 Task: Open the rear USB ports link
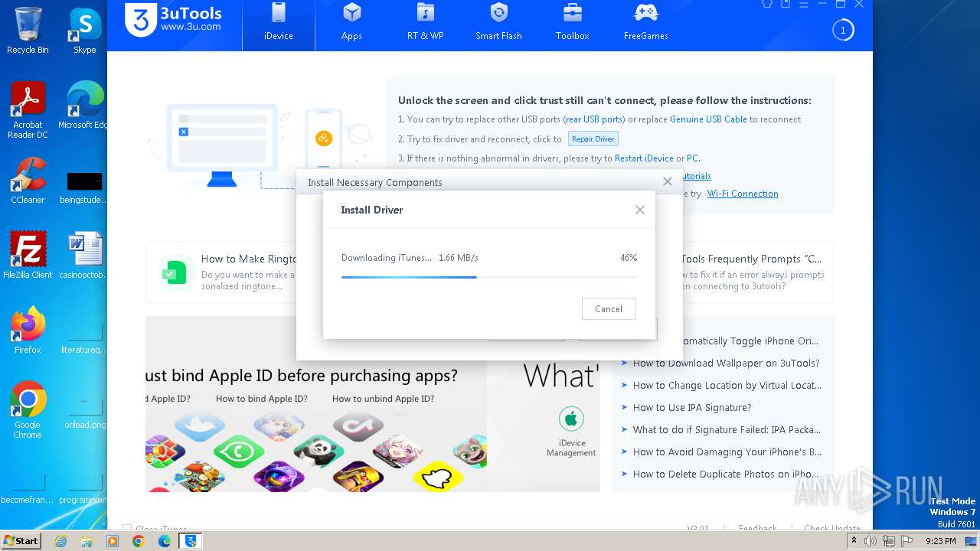point(594,119)
